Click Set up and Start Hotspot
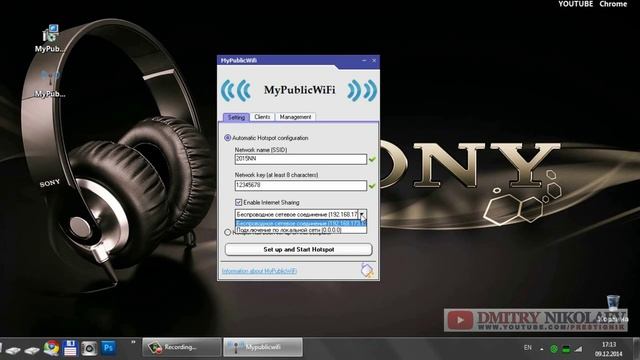The height and width of the screenshot is (360, 640). tap(298, 249)
